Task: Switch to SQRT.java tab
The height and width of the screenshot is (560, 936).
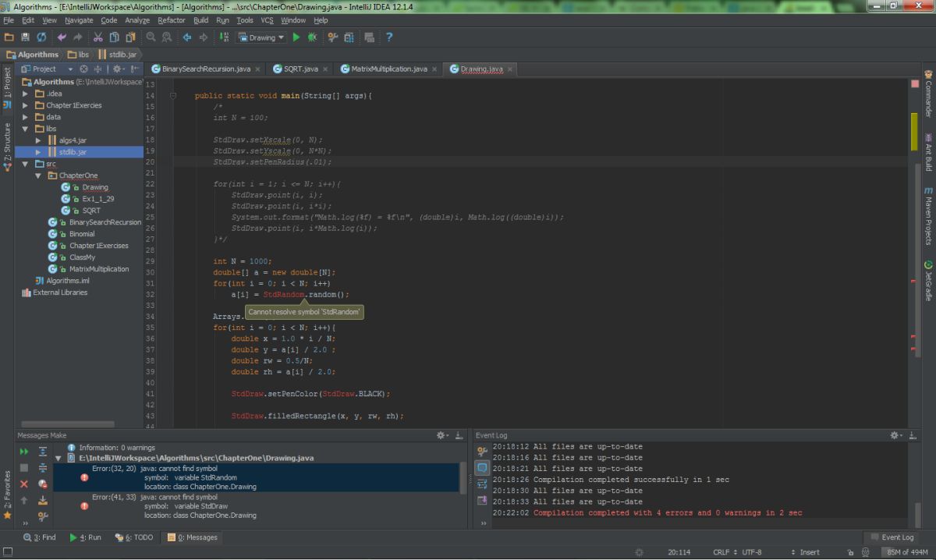Action: tap(300, 69)
